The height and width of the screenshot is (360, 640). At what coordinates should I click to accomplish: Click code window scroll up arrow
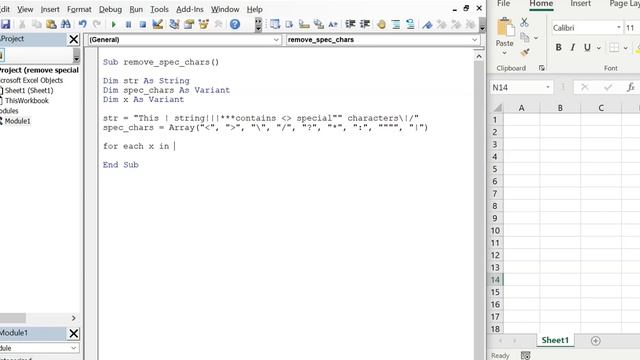point(479,56)
